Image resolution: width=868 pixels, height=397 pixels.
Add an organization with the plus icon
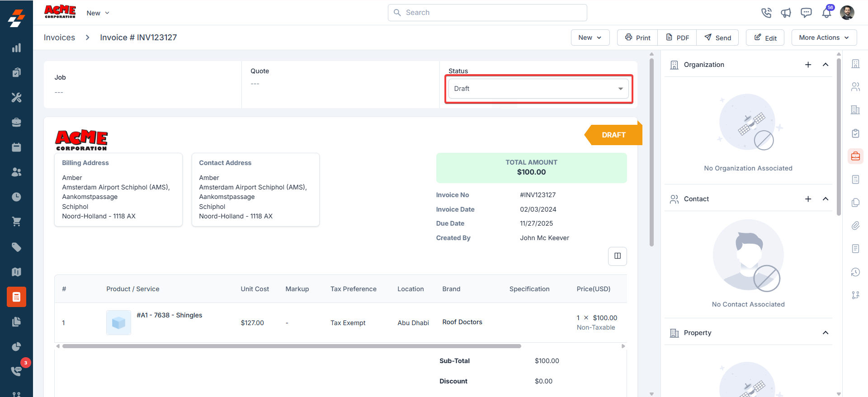point(808,65)
